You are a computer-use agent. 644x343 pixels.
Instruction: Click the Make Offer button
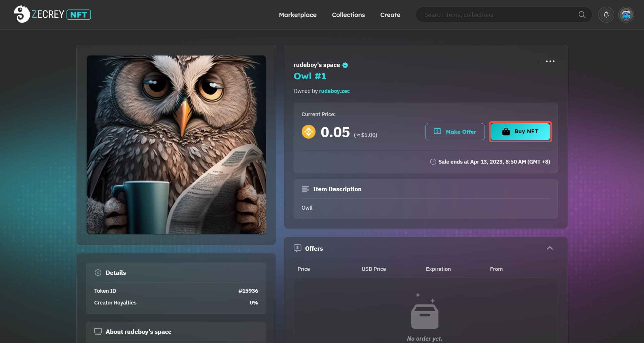pyautogui.click(x=455, y=132)
